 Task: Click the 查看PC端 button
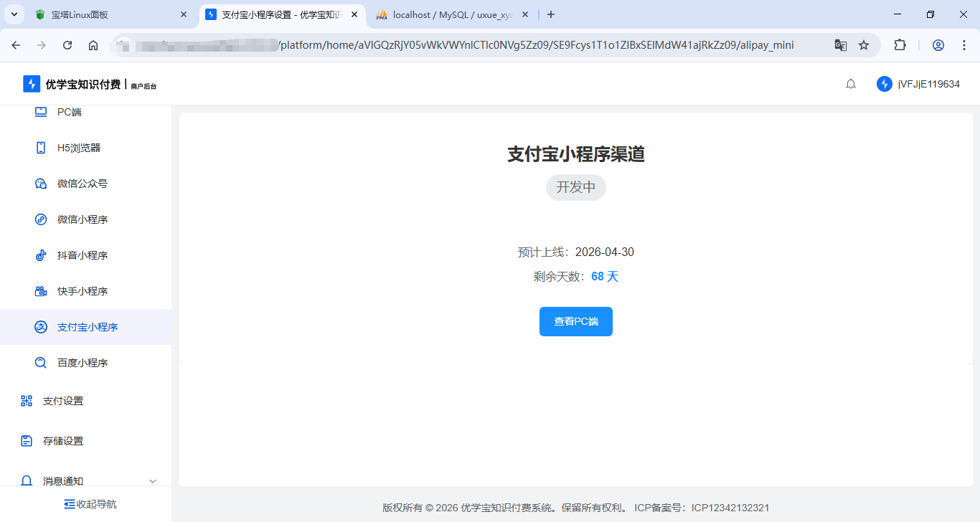(x=575, y=321)
